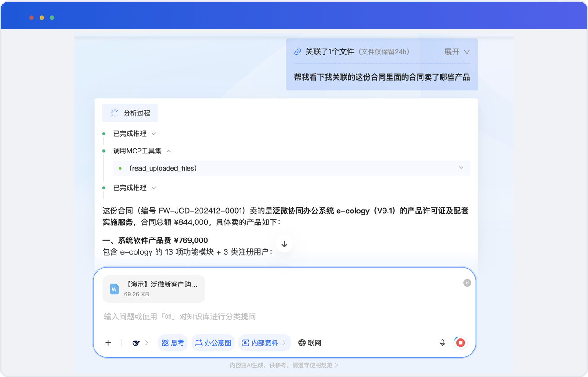
Task: Click the line 包含 e-cology 的 13 项功能模块
Action: pyautogui.click(x=187, y=252)
